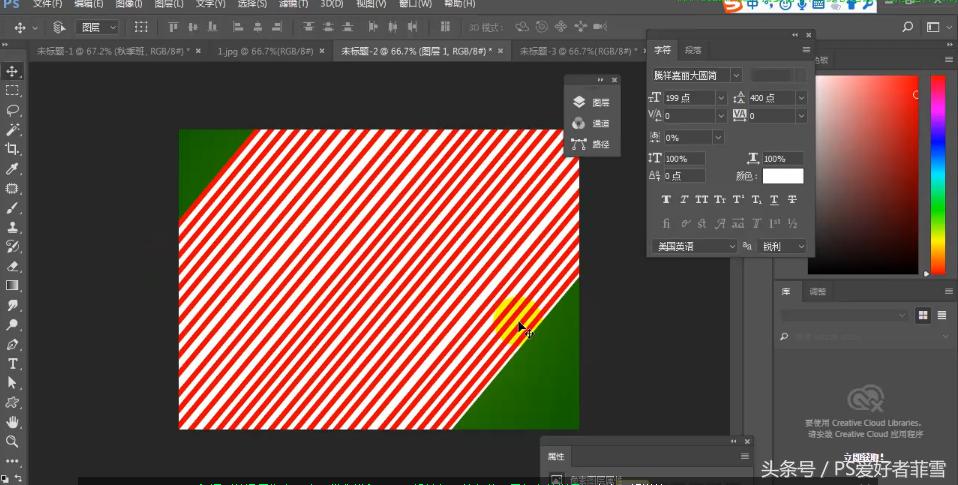Image resolution: width=958 pixels, height=485 pixels.
Task: Open the Paths (路径) collapsed panel icon
Action: [x=579, y=144]
